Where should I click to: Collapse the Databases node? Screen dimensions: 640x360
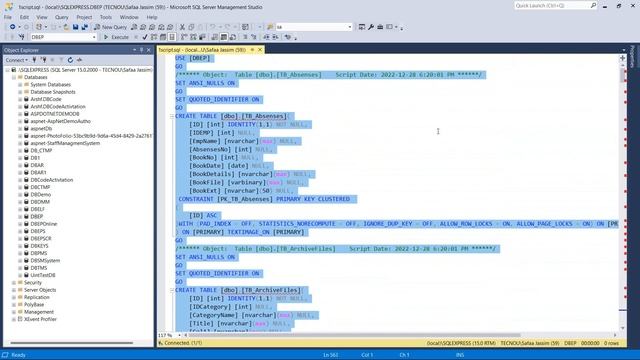pyautogui.click(x=13, y=77)
